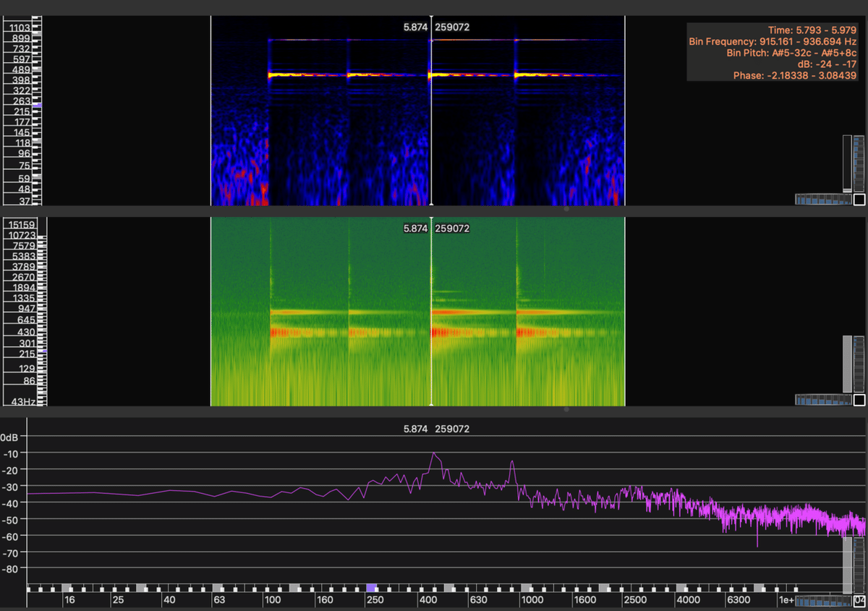Click the 0dB label on spectrum scale
Viewport: 868px width, 611px height.
10,437
